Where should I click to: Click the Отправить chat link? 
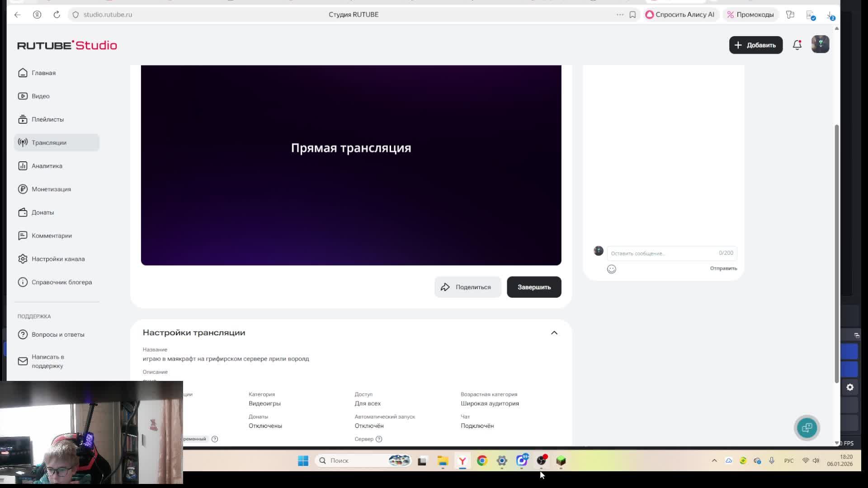[x=723, y=268]
